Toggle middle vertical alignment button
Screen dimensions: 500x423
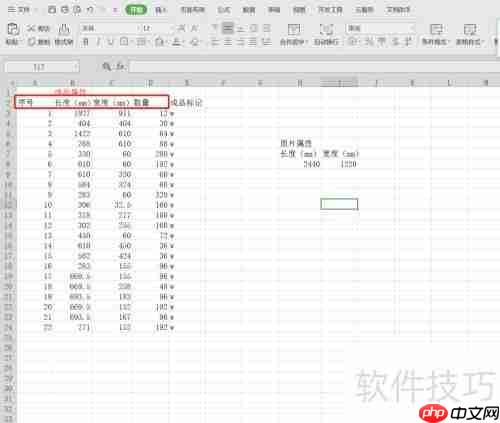click(228, 28)
